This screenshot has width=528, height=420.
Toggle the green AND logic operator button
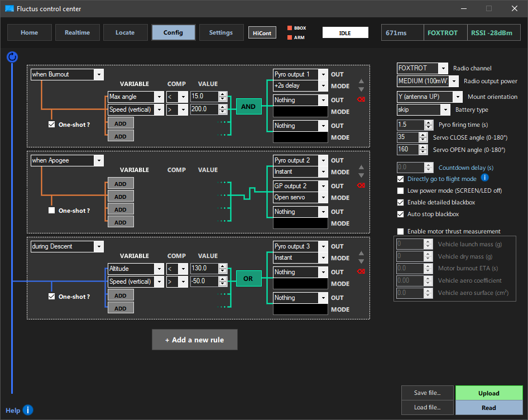pyautogui.click(x=248, y=106)
